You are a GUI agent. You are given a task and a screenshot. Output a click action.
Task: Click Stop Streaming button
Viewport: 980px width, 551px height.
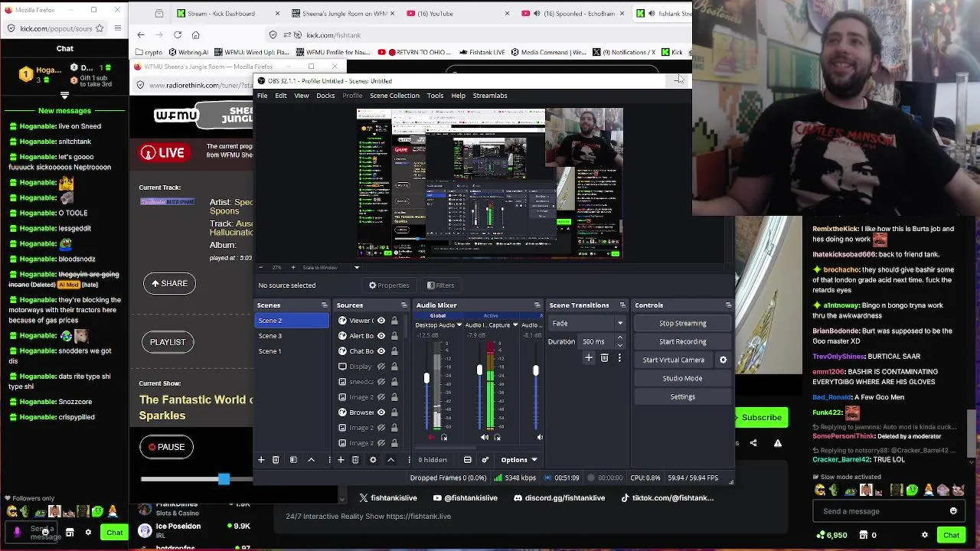pos(683,324)
